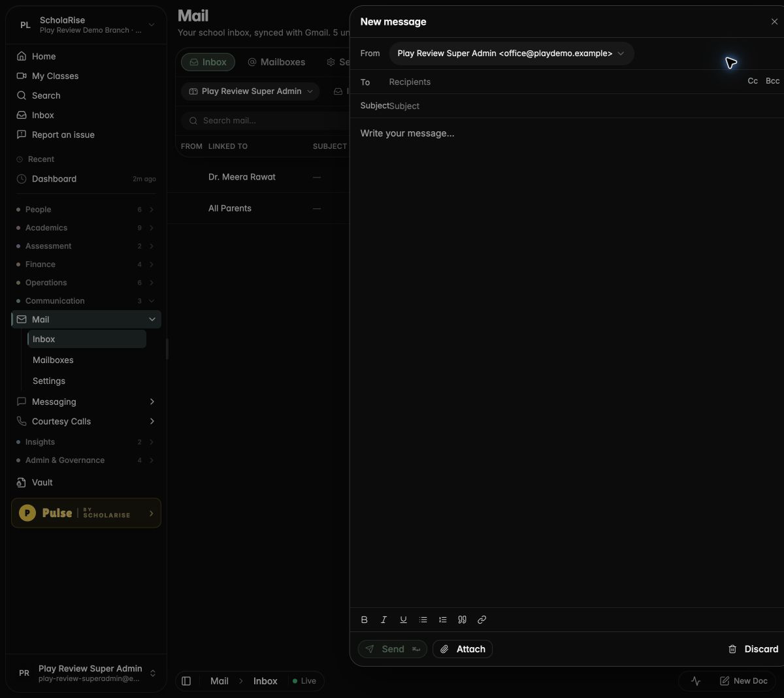Click the Inbox breadcrumb

click(x=265, y=681)
